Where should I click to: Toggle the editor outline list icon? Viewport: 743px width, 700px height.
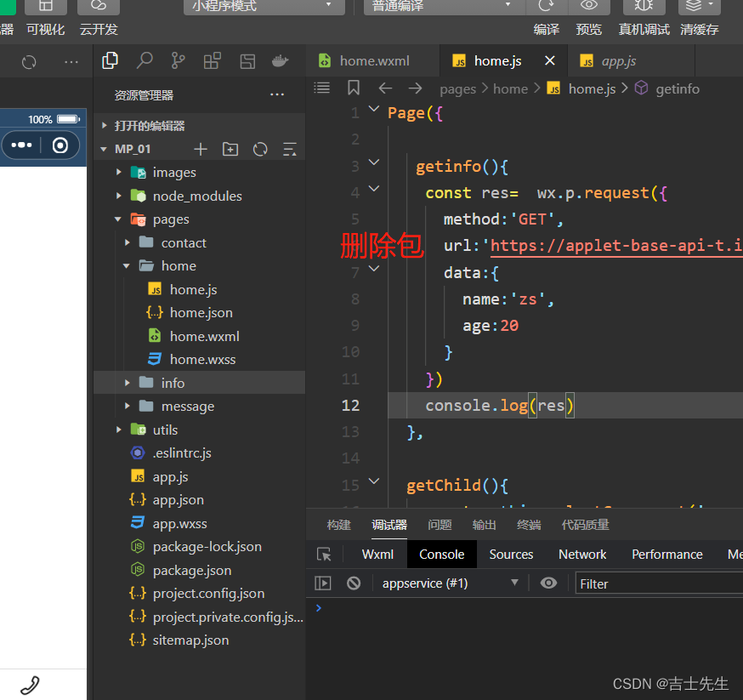321,88
